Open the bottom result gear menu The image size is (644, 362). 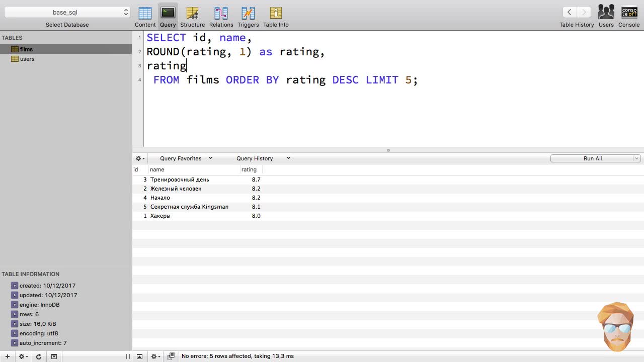pos(155,356)
